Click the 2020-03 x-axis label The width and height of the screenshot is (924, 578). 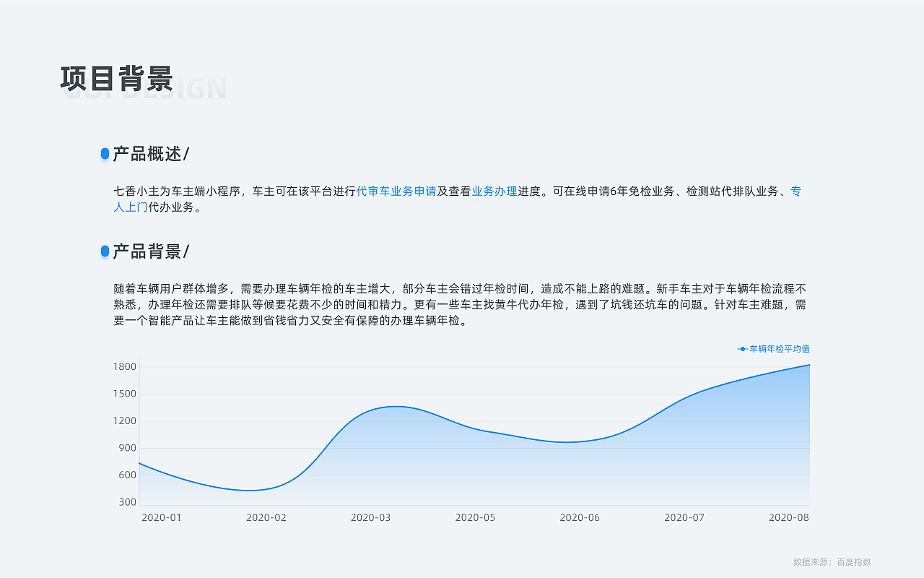[370, 517]
